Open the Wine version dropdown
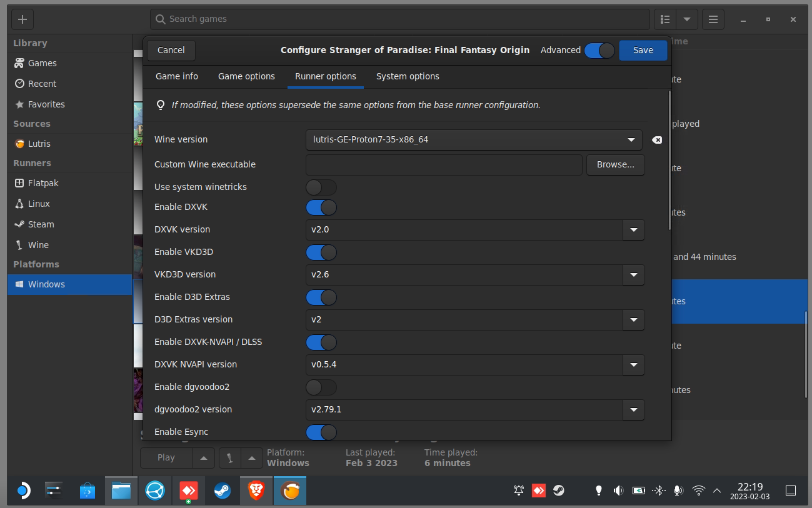The image size is (812, 508). (x=474, y=140)
